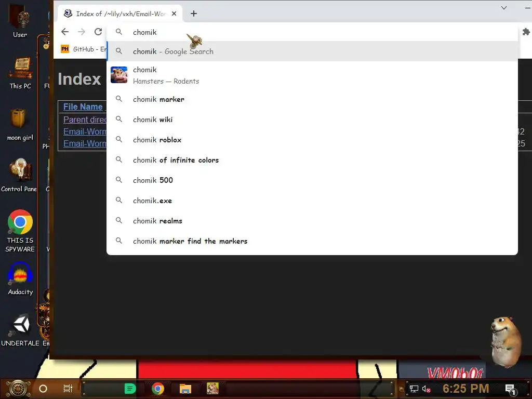Click the muted volume tray icon
Viewport: 532px width, 399px height.
point(426,389)
